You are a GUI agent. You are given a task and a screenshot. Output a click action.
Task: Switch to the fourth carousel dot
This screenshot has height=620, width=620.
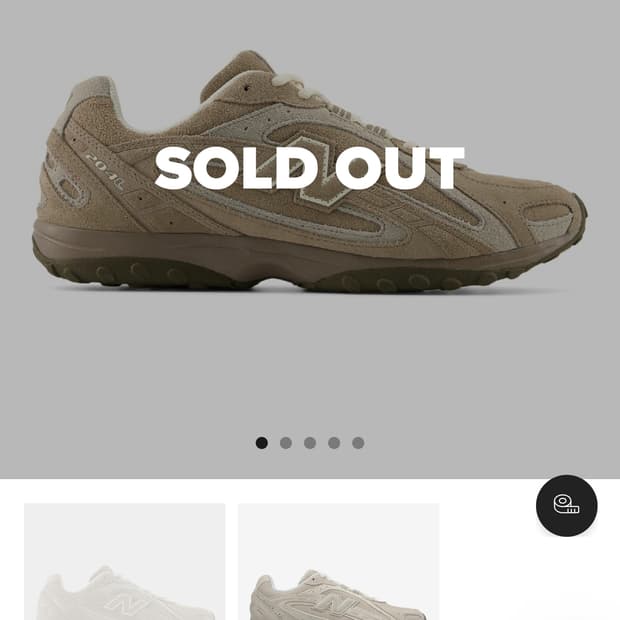coord(334,443)
